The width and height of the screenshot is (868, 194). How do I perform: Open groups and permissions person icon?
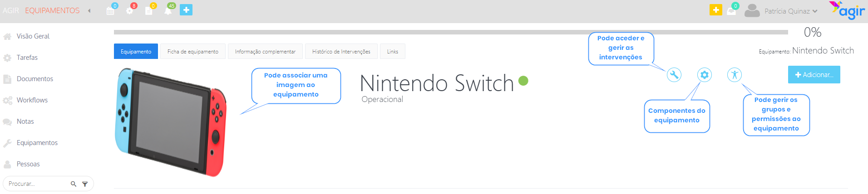pyautogui.click(x=735, y=75)
